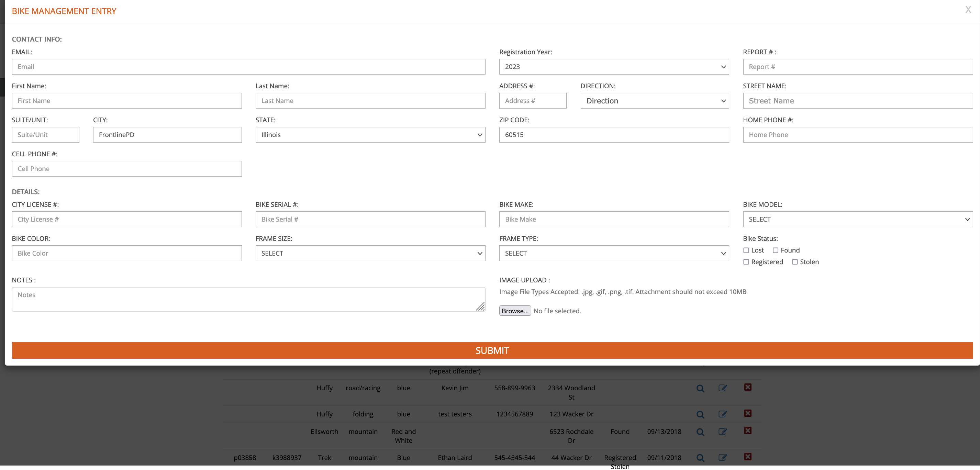Viewport: 980px width, 470px height.
Task: Click into the Bike Serial # field
Action: (x=370, y=220)
